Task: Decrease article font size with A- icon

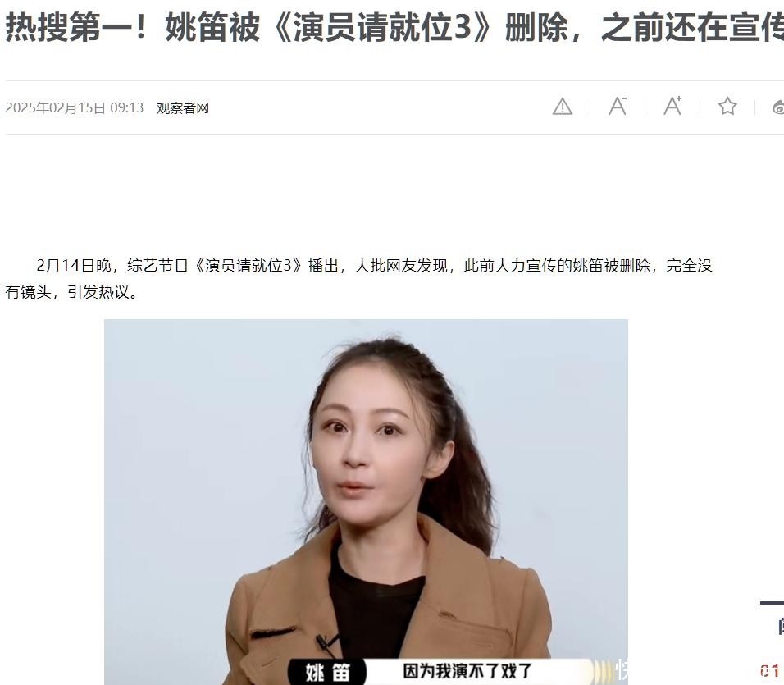Action: (618, 106)
